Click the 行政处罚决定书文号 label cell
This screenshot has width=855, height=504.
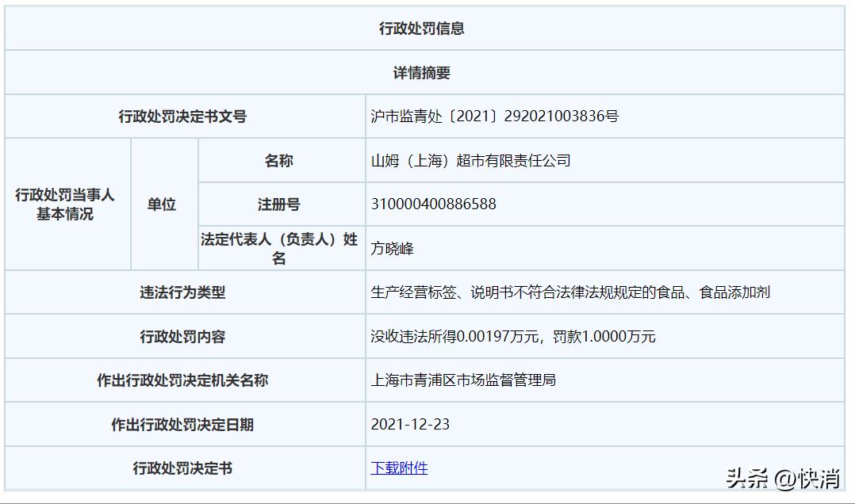pos(184,115)
